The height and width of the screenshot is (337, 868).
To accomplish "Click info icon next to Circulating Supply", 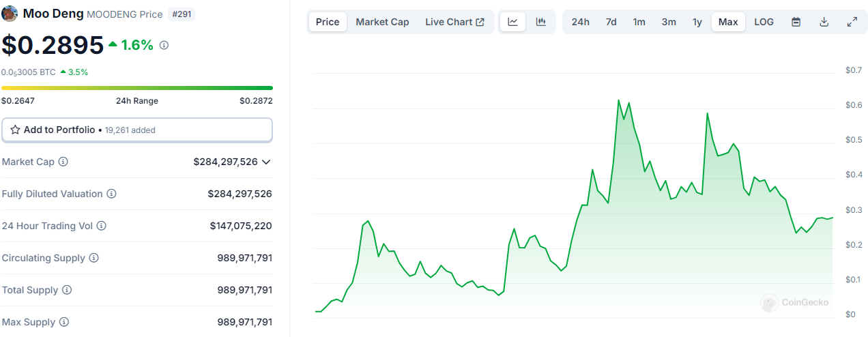I will (x=94, y=258).
